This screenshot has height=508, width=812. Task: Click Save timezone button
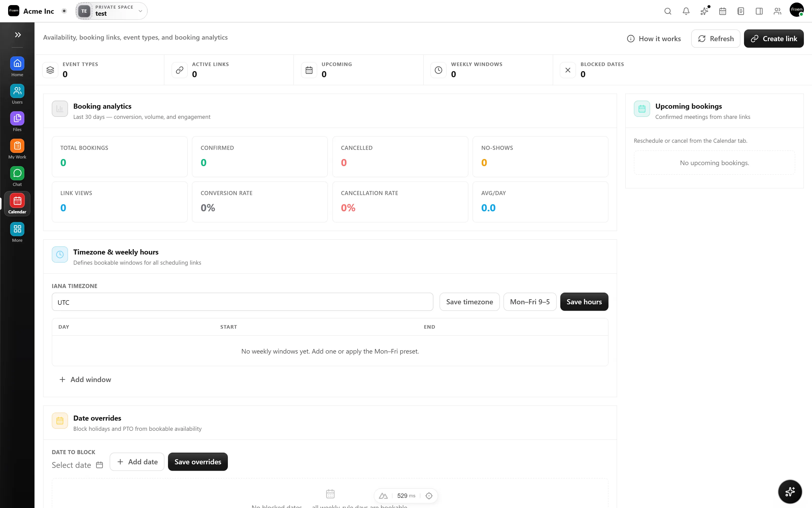point(469,302)
